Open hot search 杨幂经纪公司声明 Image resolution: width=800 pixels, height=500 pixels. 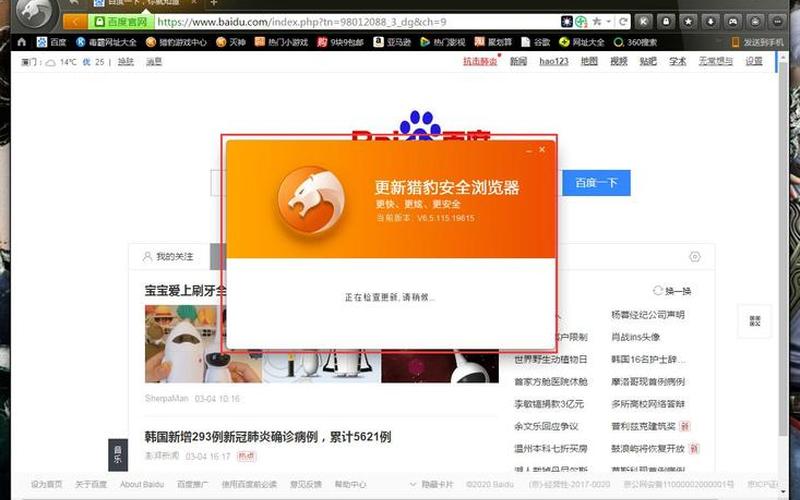[648, 315]
